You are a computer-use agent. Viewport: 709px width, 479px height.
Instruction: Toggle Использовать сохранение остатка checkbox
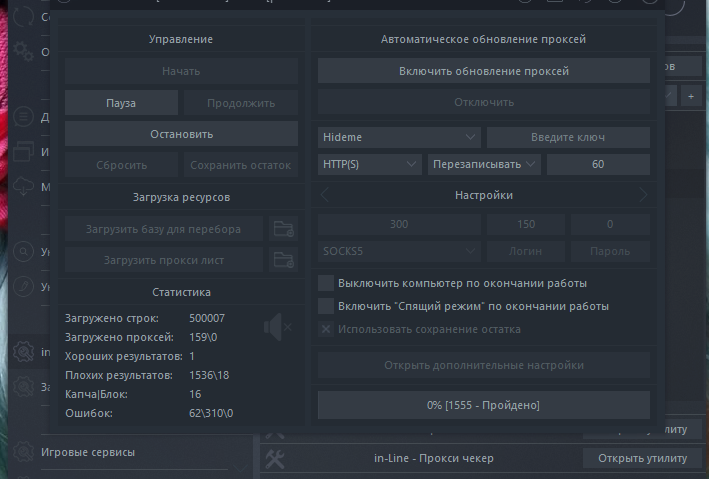(325, 329)
